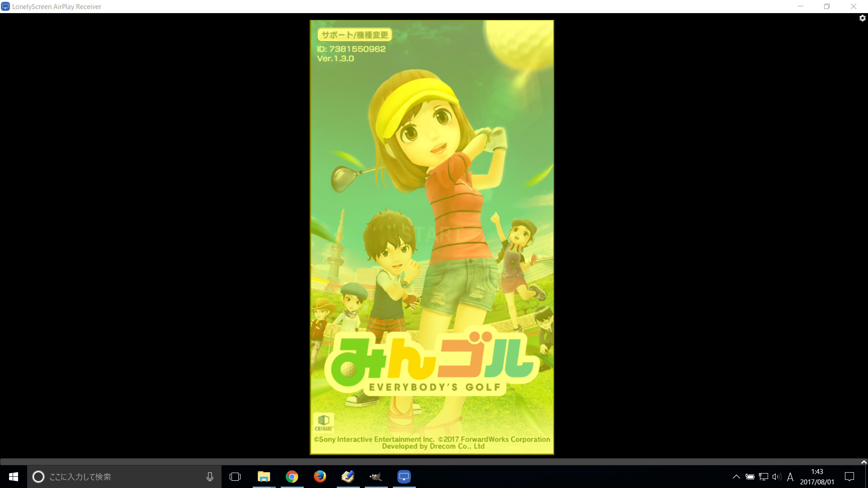Open File Explorer from taskbar
This screenshot has height=488, width=868.
pos(264,477)
